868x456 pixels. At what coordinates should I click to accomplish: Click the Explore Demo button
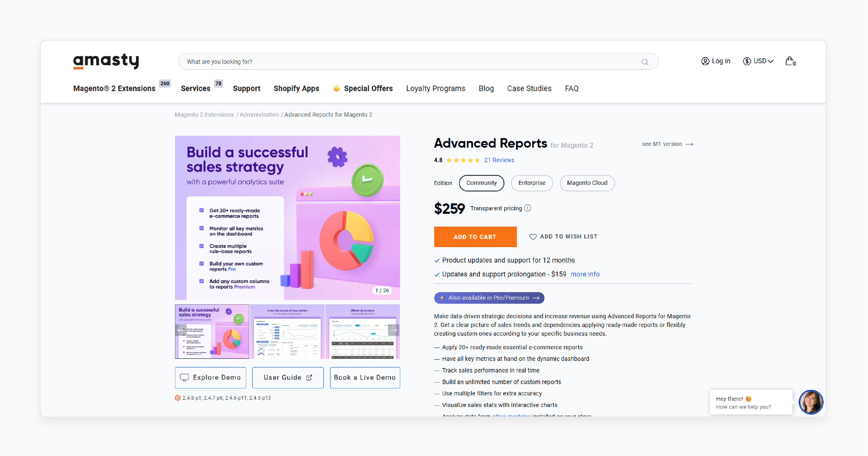[210, 377]
